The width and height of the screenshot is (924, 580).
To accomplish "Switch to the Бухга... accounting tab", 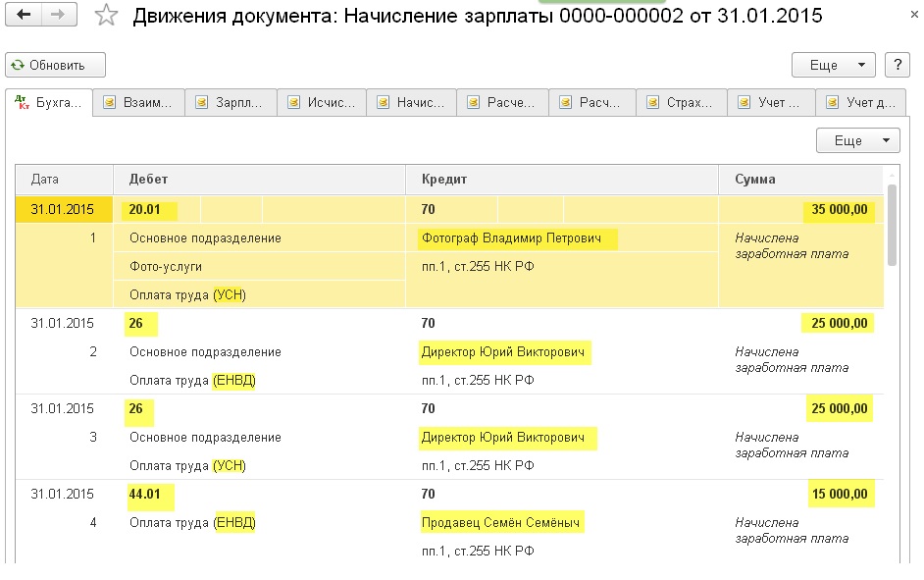I will (49, 103).
